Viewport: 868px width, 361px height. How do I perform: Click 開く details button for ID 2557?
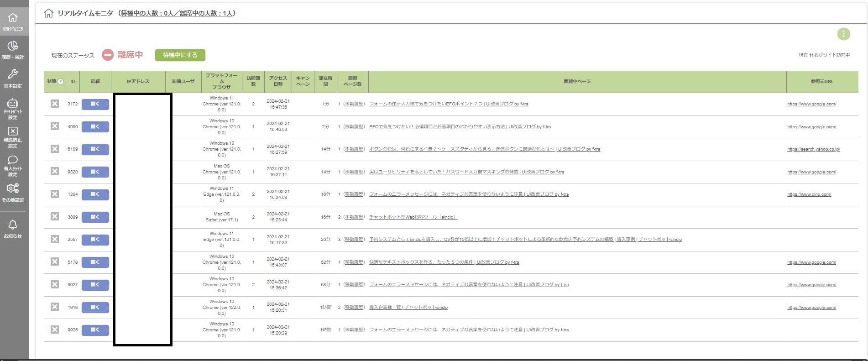pyautogui.click(x=95, y=240)
